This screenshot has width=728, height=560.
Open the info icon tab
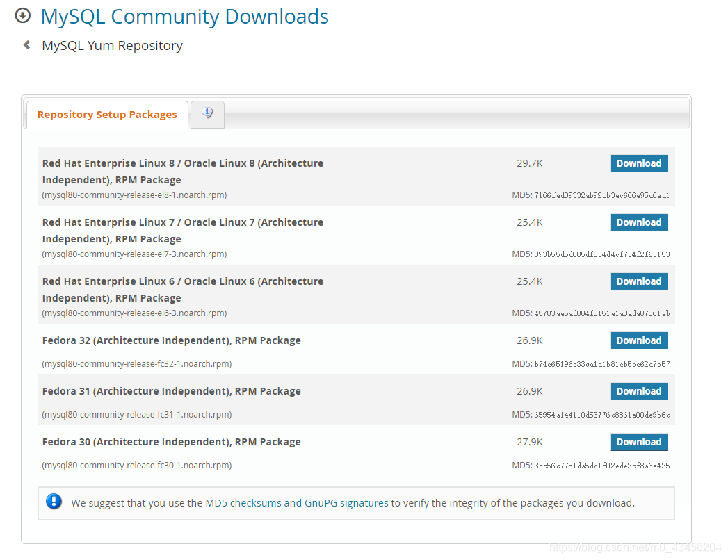[207, 113]
